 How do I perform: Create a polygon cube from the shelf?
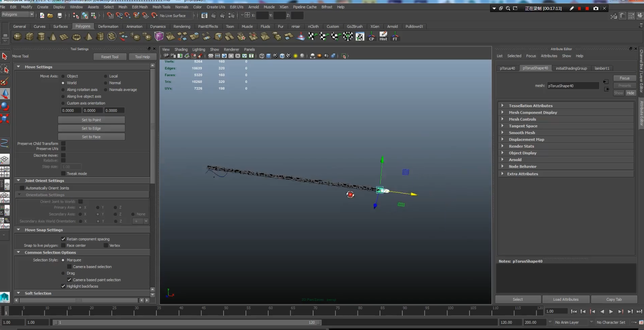click(x=29, y=37)
